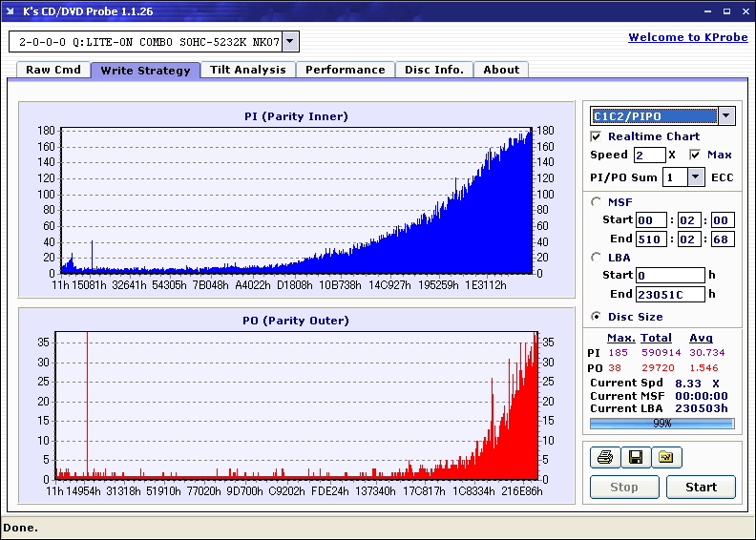Click the PO average value 1.546
This screenshot has width=756, height=540.
[x=703, y=368]
